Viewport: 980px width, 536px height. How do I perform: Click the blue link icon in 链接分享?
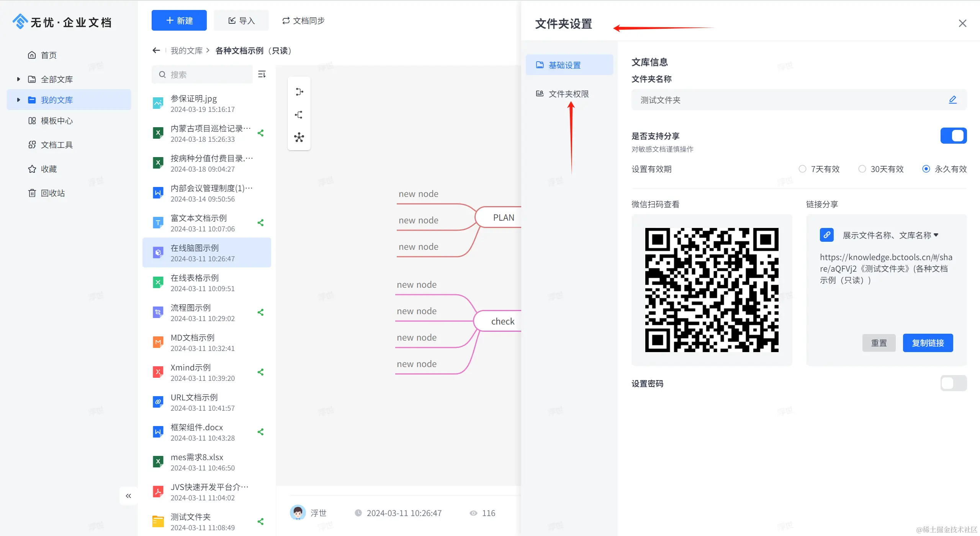pos(826,235)
